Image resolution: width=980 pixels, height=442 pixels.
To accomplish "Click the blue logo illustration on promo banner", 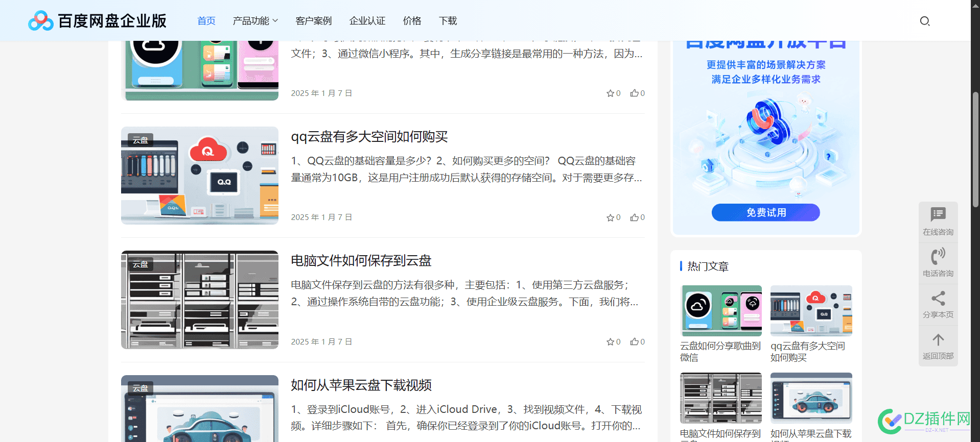I will 768,122.
